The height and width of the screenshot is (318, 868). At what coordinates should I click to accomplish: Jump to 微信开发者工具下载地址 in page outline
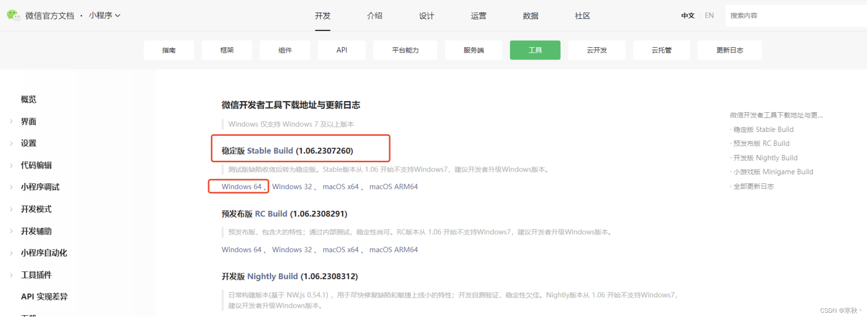tap(776, 115)
